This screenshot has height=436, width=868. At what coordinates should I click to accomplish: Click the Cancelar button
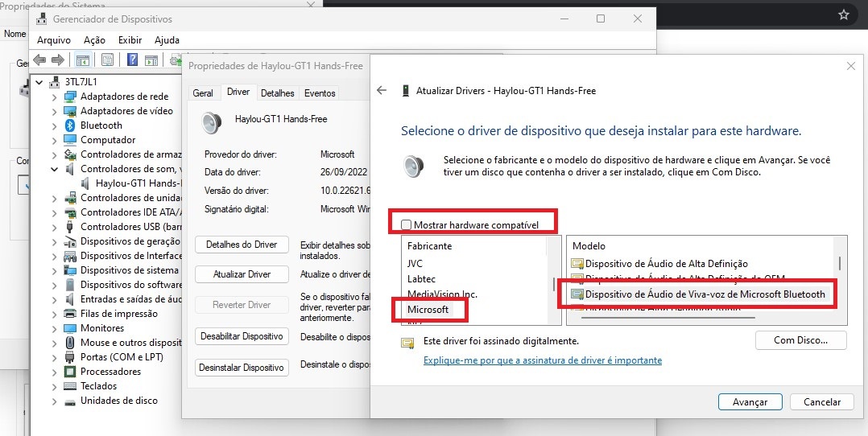click(x=822, y=402)
